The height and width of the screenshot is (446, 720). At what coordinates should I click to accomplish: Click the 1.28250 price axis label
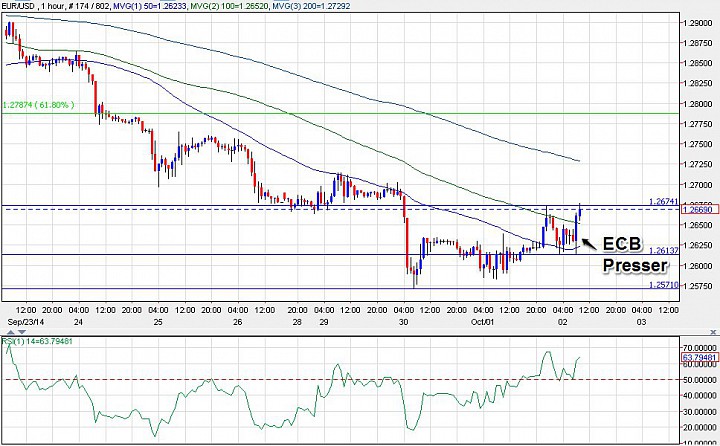tap(698, 84)
